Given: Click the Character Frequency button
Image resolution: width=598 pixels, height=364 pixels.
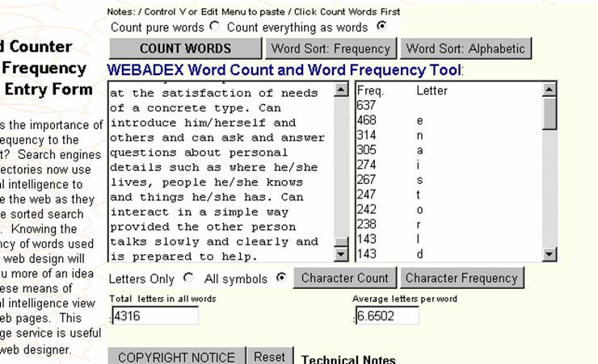Looking at the screenshot, I should (x=461, y=278).
